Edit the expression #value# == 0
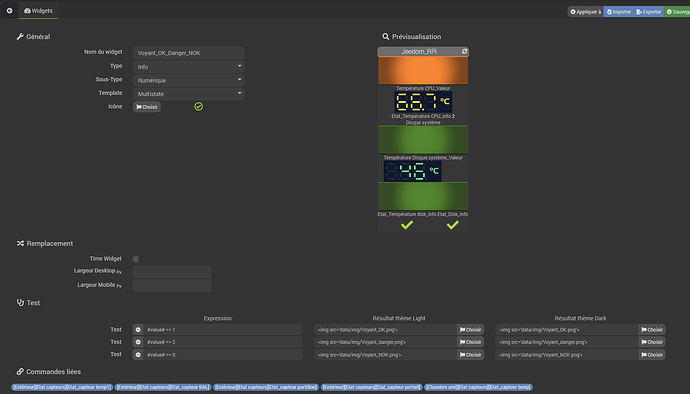Image resolution: width=690 pixels, height=394 pixels. pyautogui.click(x=223, y=355)
